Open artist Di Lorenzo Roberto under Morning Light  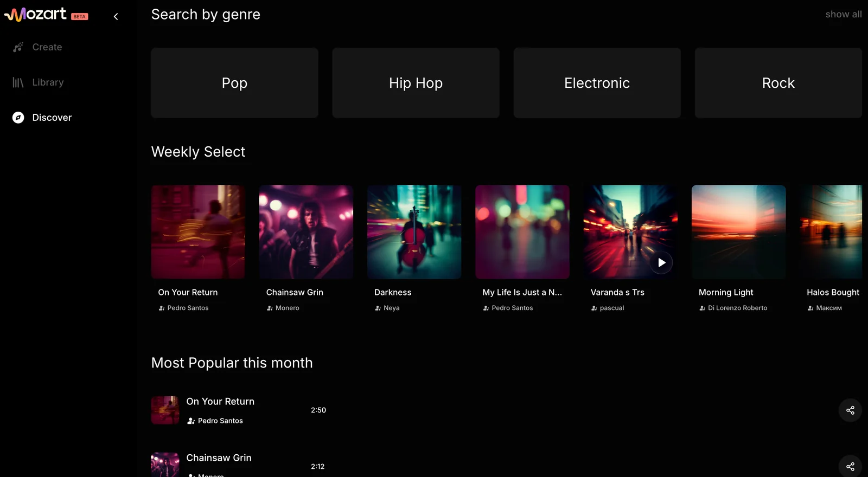pyautogui.click(x=737, y=308)
